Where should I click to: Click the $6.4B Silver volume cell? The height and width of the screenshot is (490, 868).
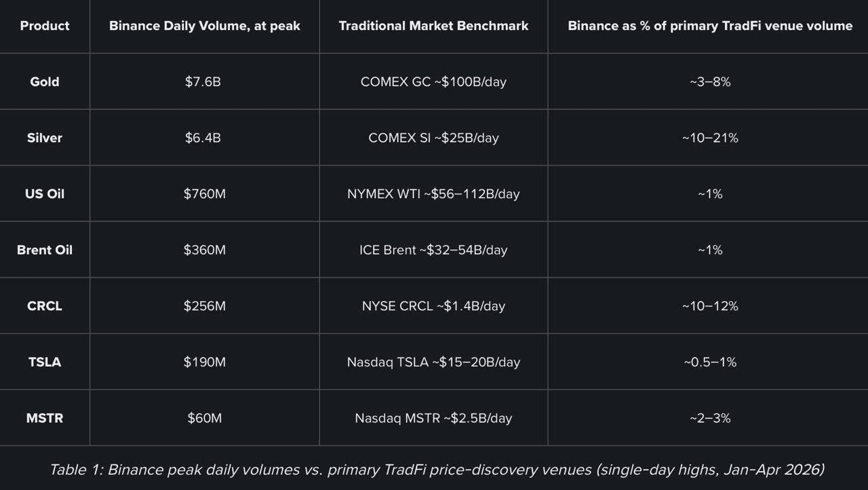[203, 138]
